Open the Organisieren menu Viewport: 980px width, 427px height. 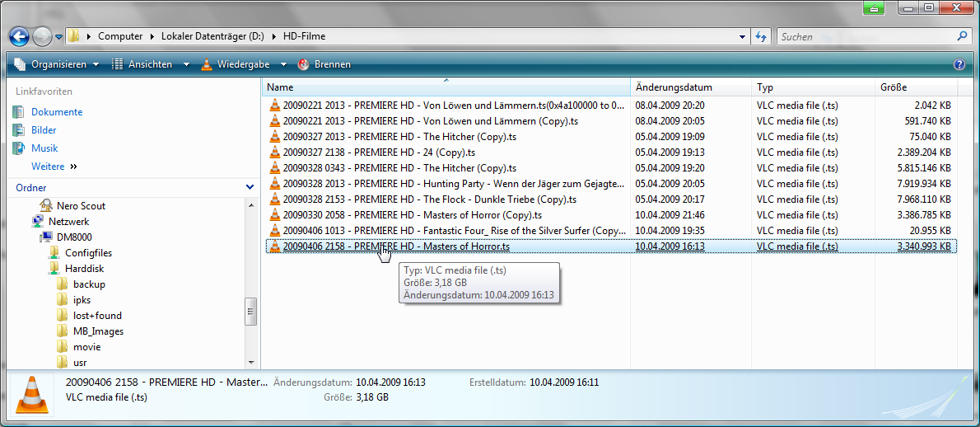pos(56,63)
